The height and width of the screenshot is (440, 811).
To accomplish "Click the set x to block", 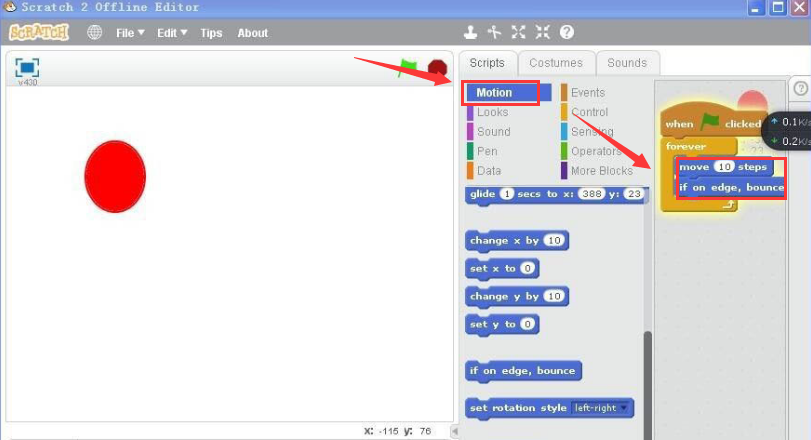I will (502, 269).
